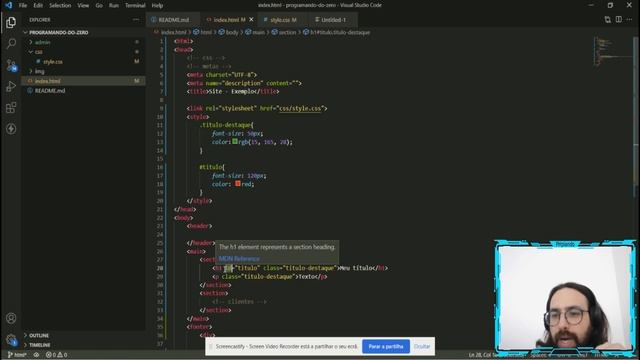Click the 'Meu titulo' text on line 28
This screenshot has width=640, height=360.
point(356,268)
